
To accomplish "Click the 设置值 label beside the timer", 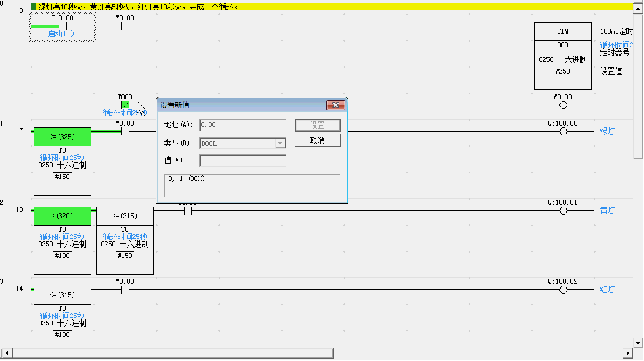I will pos(611,71).
